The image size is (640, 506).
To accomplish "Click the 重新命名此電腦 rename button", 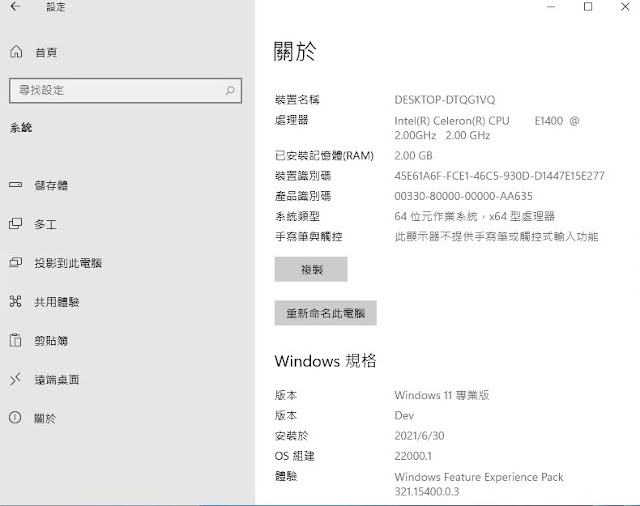I will (326, 313).
